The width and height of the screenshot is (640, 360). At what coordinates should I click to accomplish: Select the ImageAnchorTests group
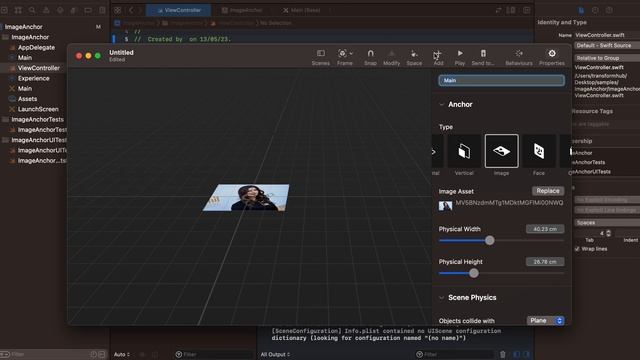click(x=38, y=119)
